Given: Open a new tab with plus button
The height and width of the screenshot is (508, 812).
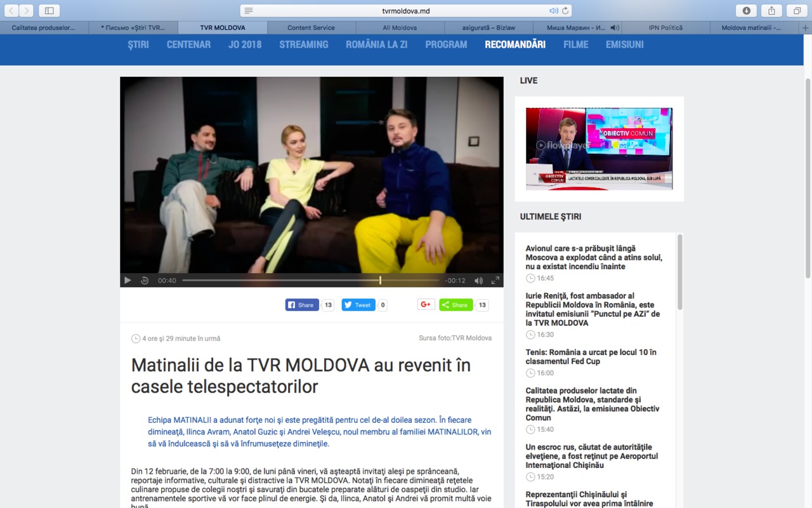Looking at the screenshot, I should (x=806, y=28).
